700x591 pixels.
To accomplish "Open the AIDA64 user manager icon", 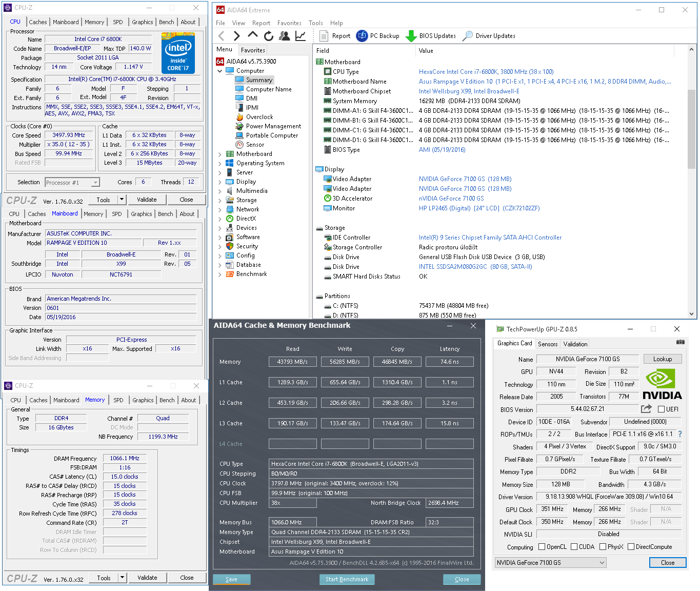I will click(285, 36).
